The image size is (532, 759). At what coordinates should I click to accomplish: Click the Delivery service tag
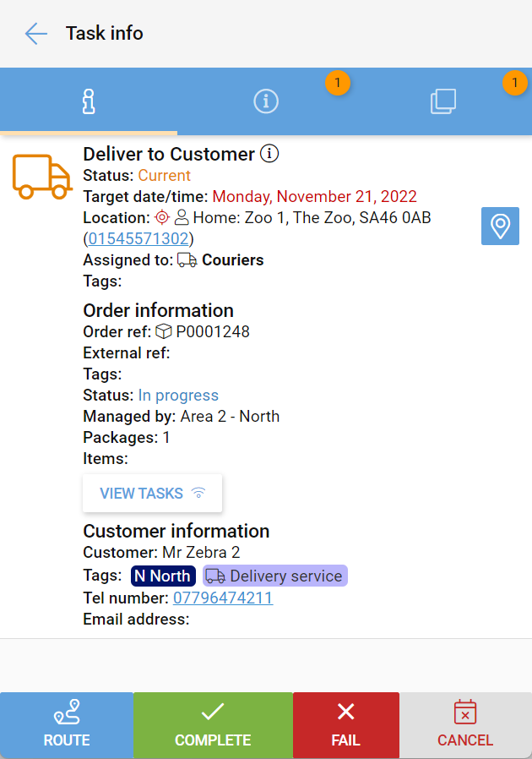[x=275, y=576]
